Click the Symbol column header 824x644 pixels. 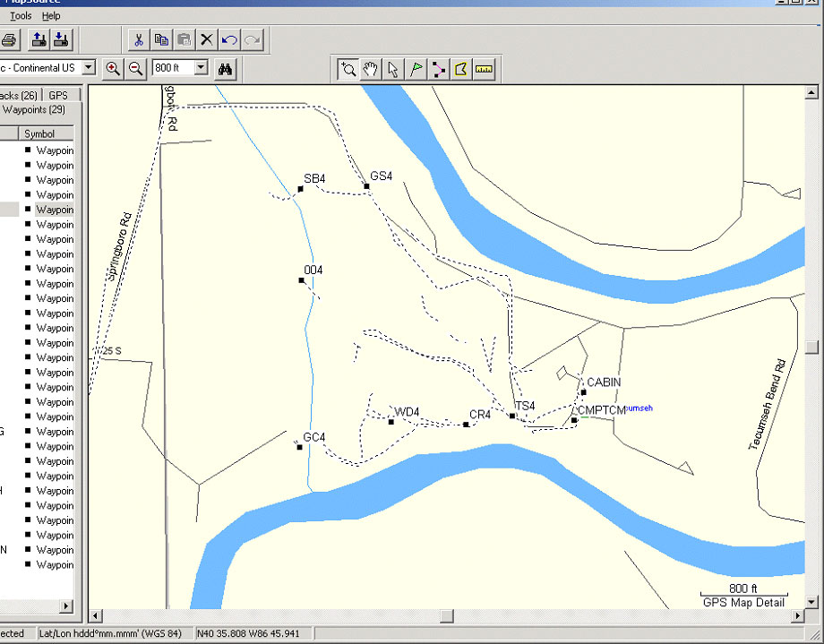click(x=39, y=133)
